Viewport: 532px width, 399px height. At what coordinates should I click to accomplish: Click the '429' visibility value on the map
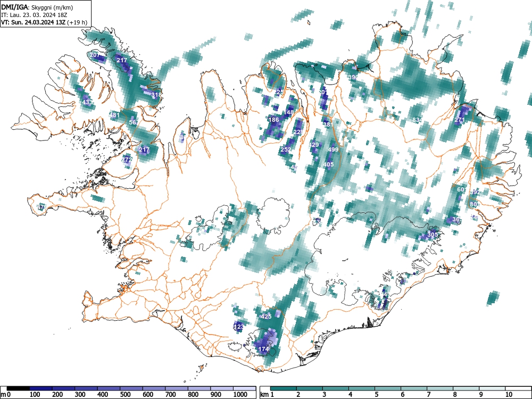click(x=314, y=145)
